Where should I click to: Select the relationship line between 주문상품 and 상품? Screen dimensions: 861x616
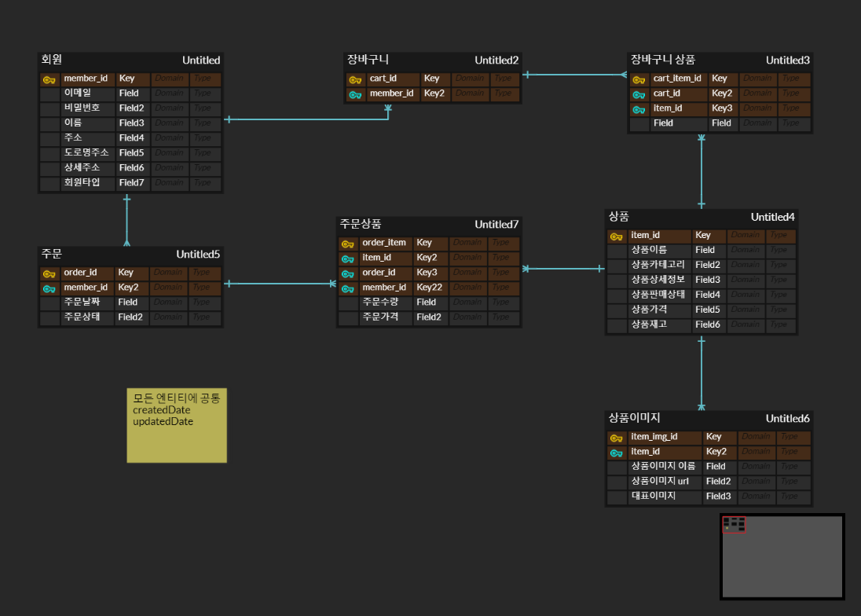pos(563,269)
